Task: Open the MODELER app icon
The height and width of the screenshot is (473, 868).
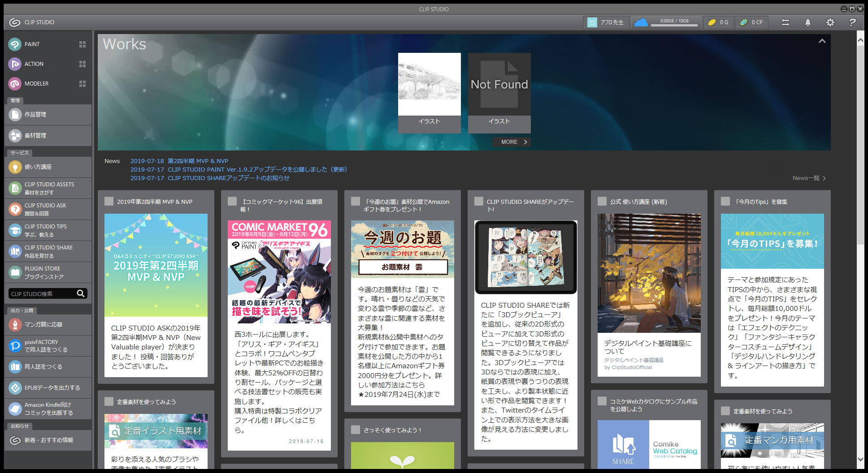Action: pos(15,84)
